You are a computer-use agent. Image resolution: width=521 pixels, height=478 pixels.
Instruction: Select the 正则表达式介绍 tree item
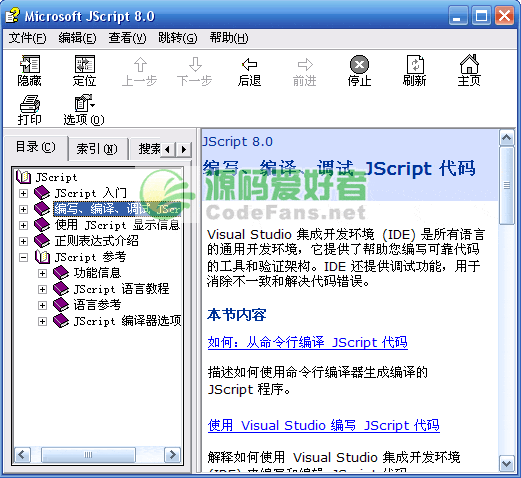(x=96, y=241)
